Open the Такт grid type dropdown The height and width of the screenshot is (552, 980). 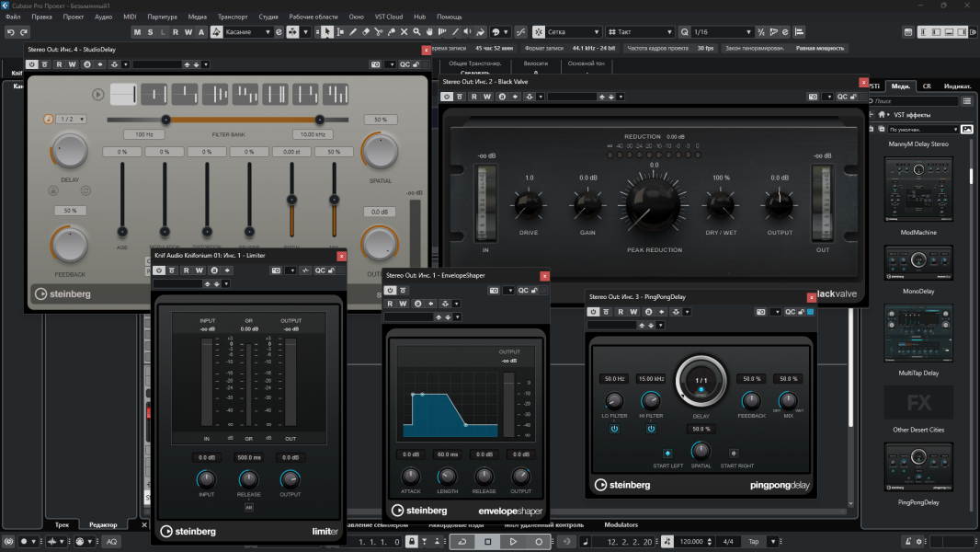(x=641, y=32)
